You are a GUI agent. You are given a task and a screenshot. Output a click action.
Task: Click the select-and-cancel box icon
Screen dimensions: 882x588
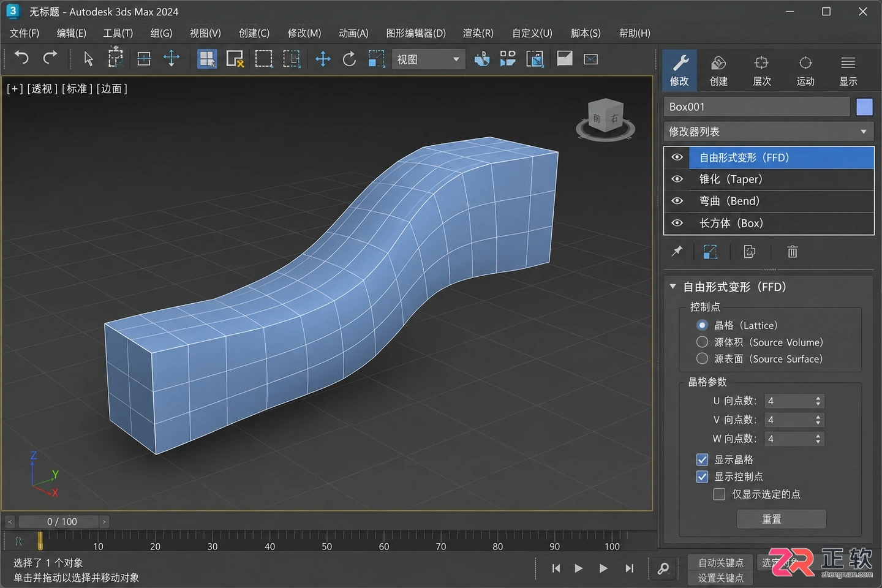pos(235,59)
